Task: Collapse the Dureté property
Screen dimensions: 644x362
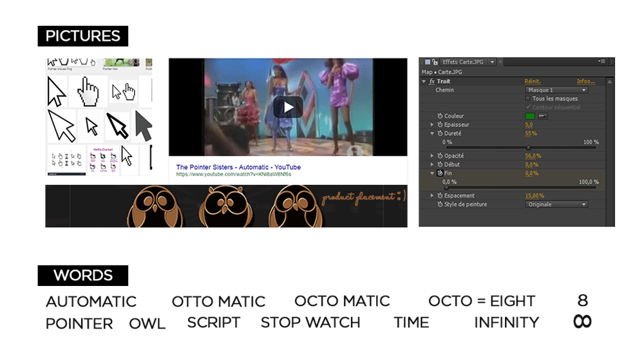Action: (x=432, y=133)
